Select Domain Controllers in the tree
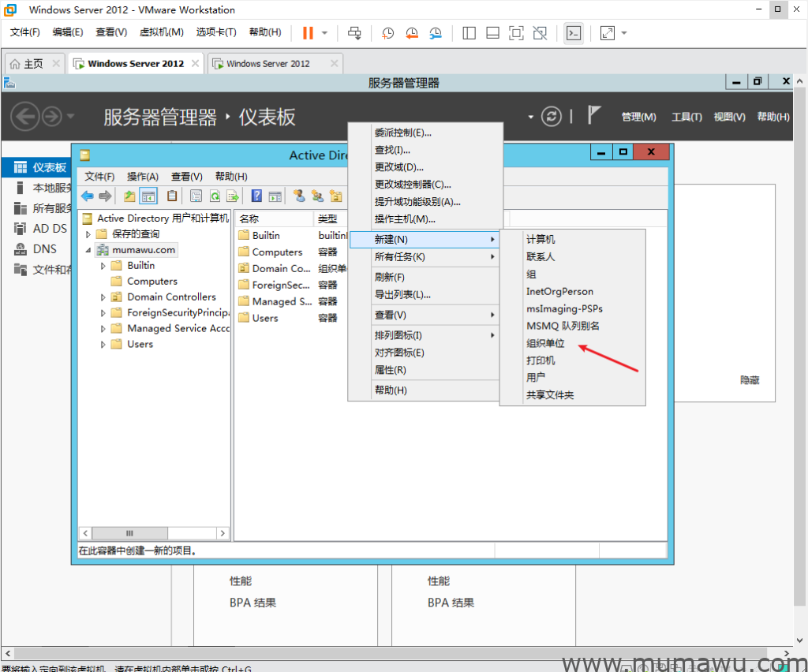 point(171,297)
